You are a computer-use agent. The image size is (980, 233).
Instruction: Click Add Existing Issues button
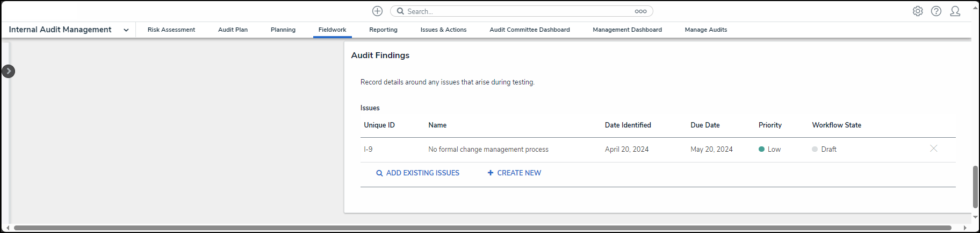pyautogui.click(x=417, y=173)
